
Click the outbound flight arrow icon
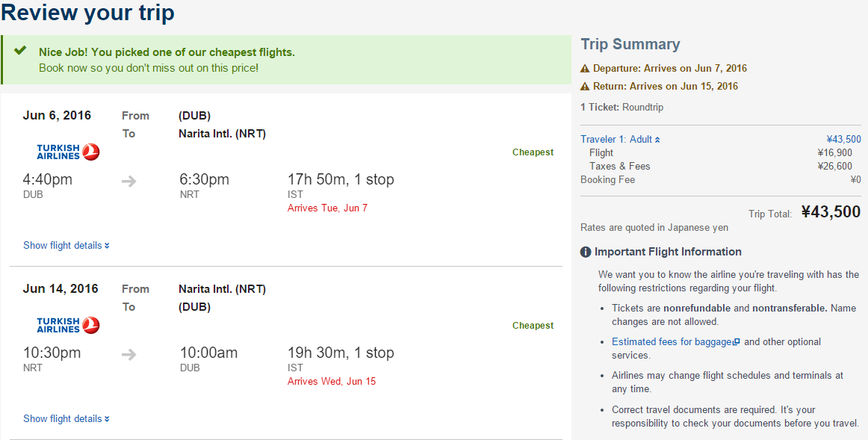tap(129, 181)
